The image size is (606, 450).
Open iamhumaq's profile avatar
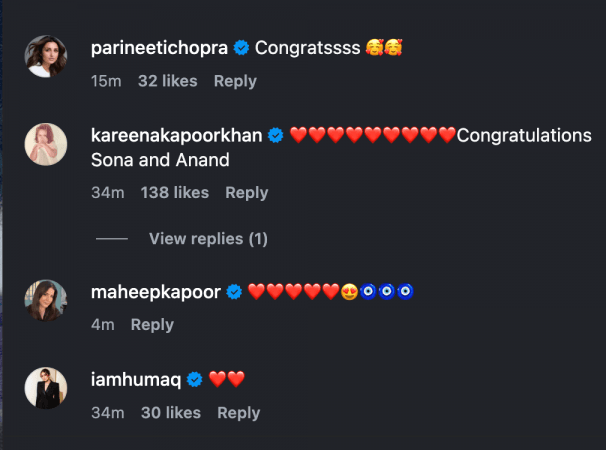[45, 388]
